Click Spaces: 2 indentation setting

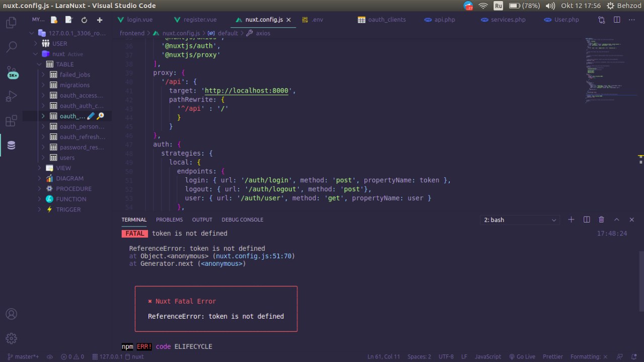tap(419, 356)
